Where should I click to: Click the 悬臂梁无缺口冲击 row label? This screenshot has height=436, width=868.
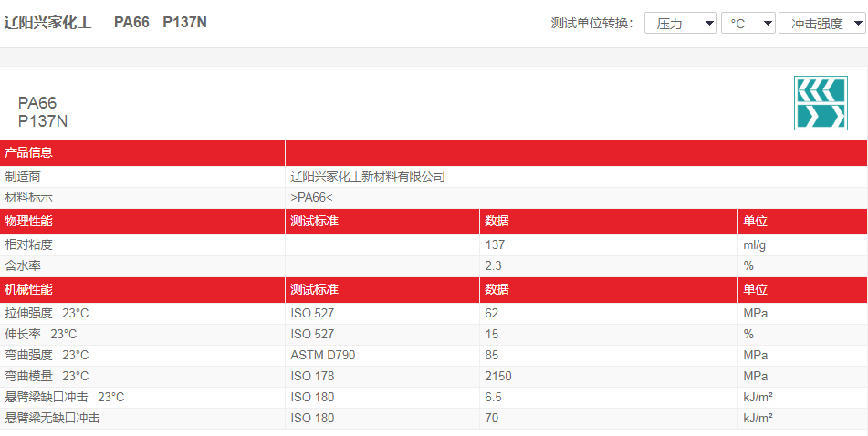pyautogui.click(x=53, y=419)
